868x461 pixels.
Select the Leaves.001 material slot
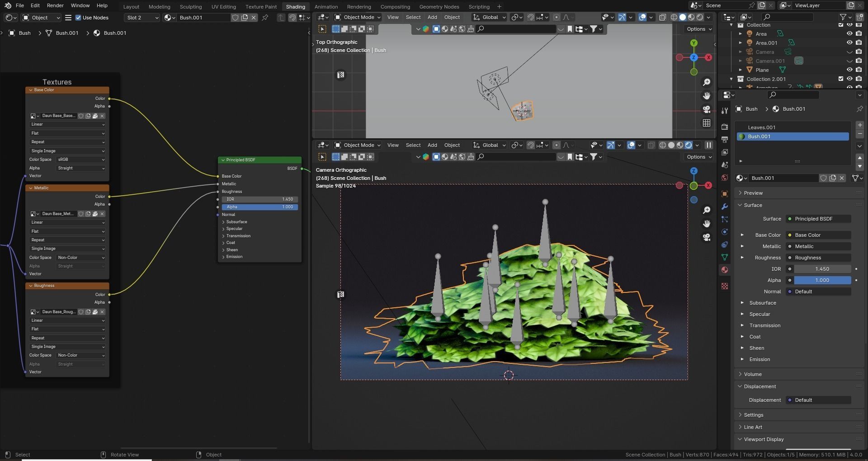793,127
